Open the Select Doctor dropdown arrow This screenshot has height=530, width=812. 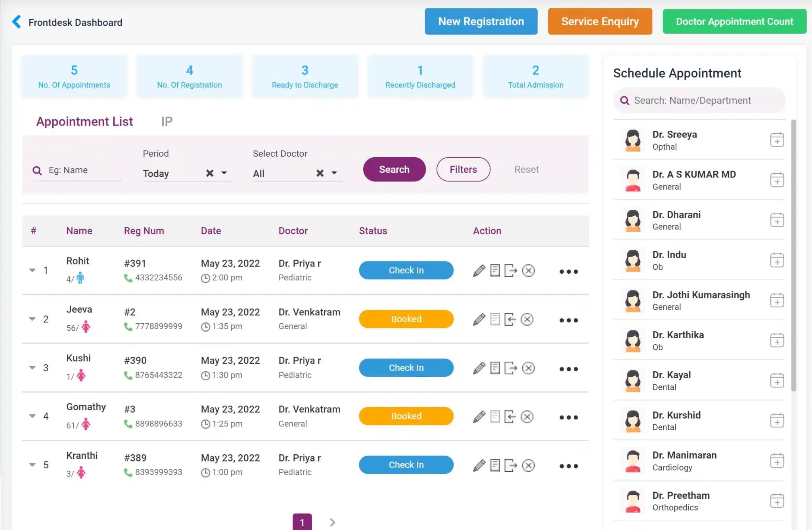(334, 173)
